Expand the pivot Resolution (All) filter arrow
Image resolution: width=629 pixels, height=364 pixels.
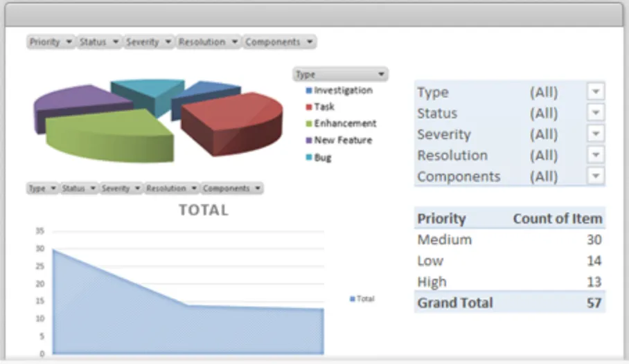(596, 155)
